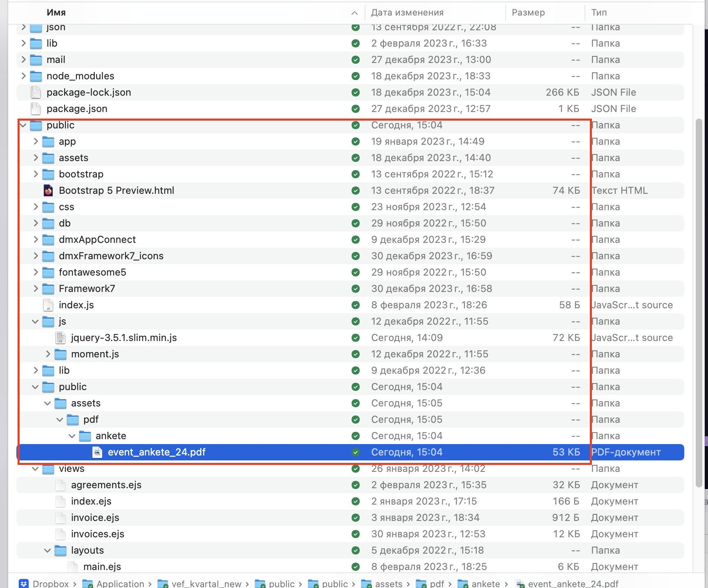Click the Текст HTML type cell
Screen dimensions: 708x588
(619, 191)
